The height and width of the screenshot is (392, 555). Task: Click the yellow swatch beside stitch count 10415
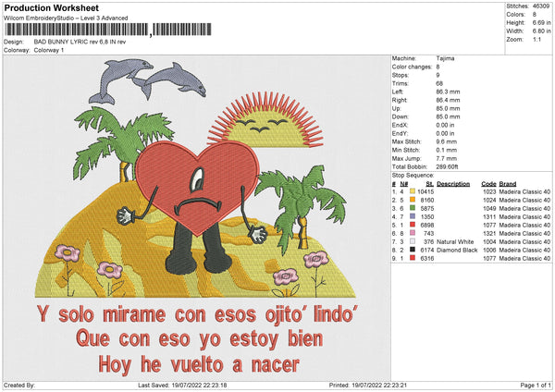[x=412, y=191]
